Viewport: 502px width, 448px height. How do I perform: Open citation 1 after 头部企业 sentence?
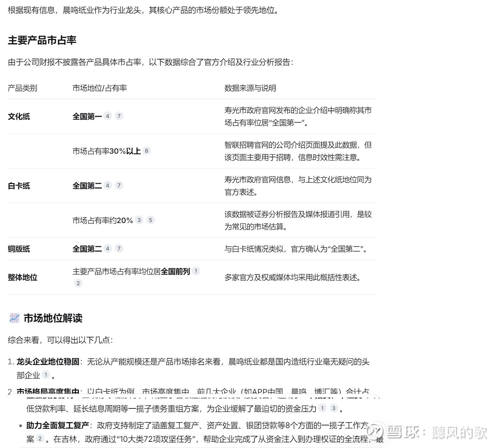click(x=46, y=375)
